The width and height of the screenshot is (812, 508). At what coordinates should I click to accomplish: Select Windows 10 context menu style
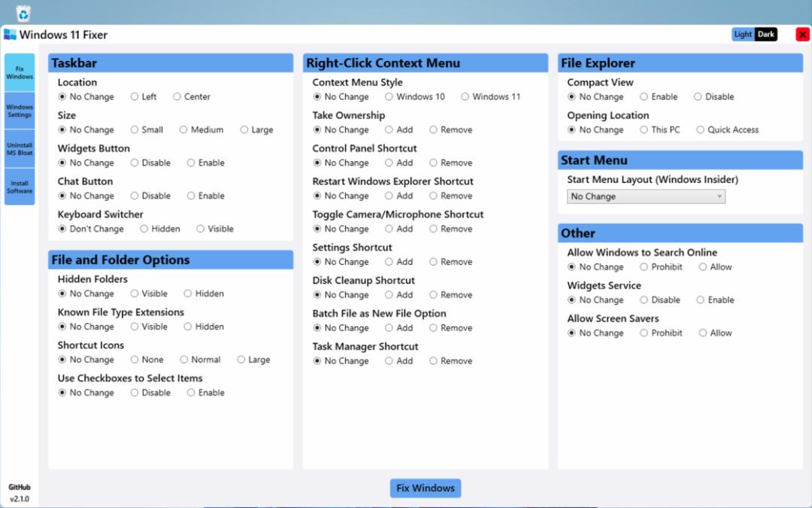click(415, 96)
